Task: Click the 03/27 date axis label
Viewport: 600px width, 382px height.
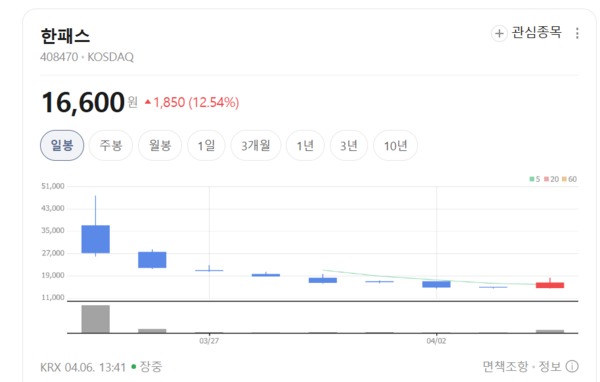Action: click(x=209, y=341)
